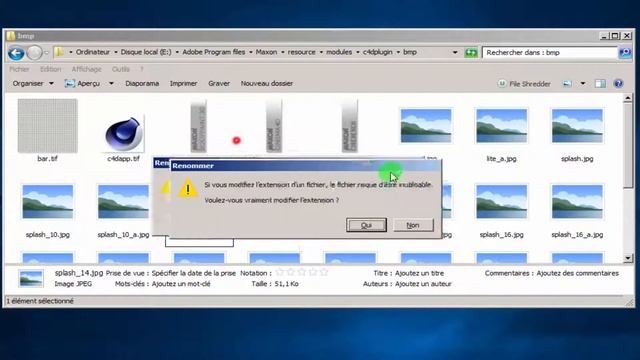Open the Edition menu
The height and width of the screenshot is (360, 640).
click(x=51, y=69)
